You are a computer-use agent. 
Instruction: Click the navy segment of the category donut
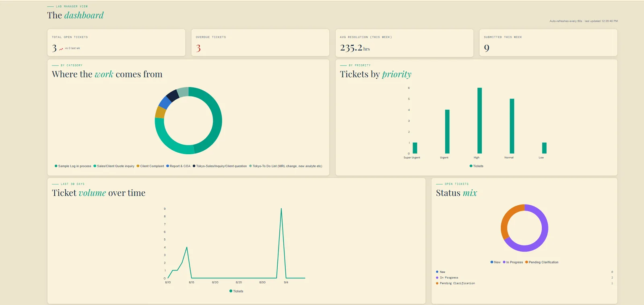point(173,95)
